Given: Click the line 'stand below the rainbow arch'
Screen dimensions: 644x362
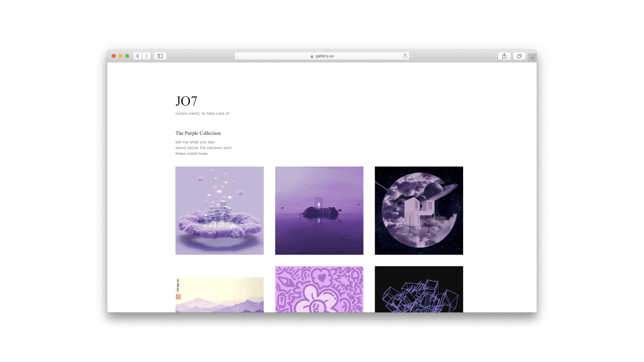Looking at the screenshot, I should coord(203,148).
